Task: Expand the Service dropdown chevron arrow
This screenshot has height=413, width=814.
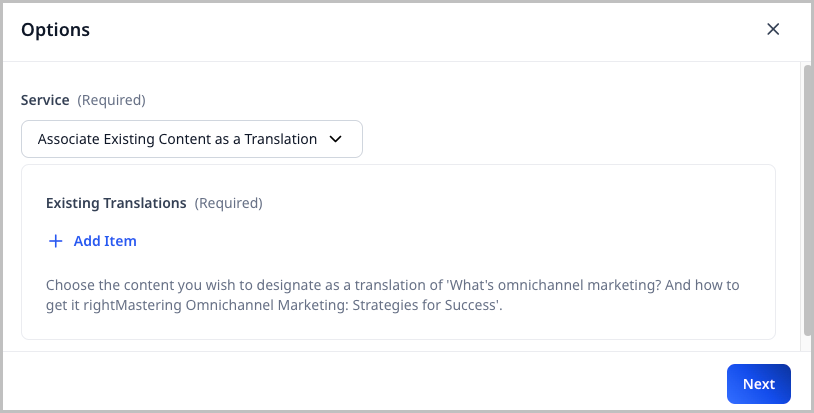Action: point(336,140)
